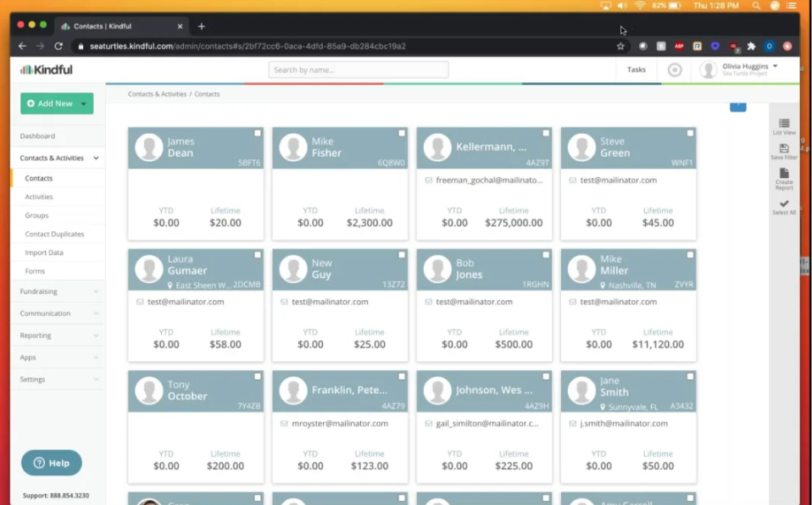The height and width of the screenshot is (505, 812).
Task: Tick New Guy contact checkbox
Action: 402,255
